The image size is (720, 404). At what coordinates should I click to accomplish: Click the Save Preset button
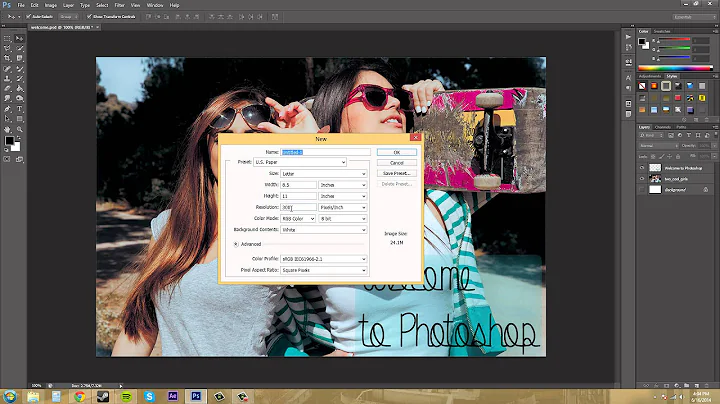(397, 174)
